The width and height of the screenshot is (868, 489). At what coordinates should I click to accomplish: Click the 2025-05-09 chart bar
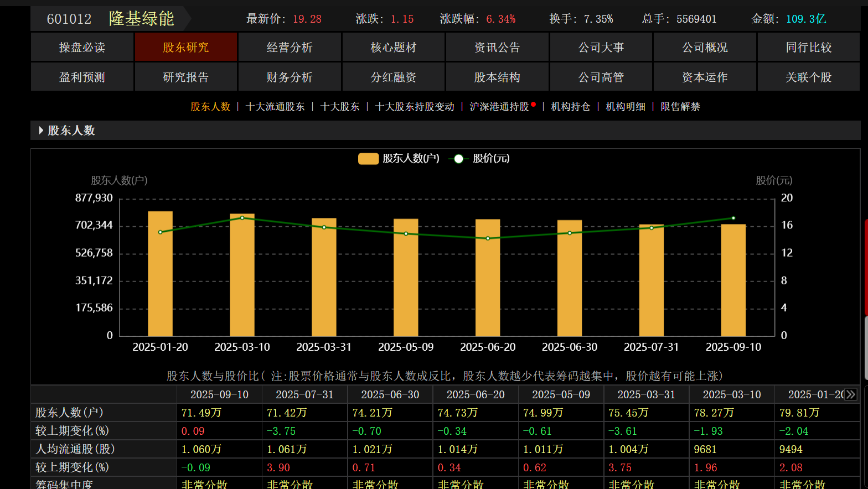coord(406,277)
